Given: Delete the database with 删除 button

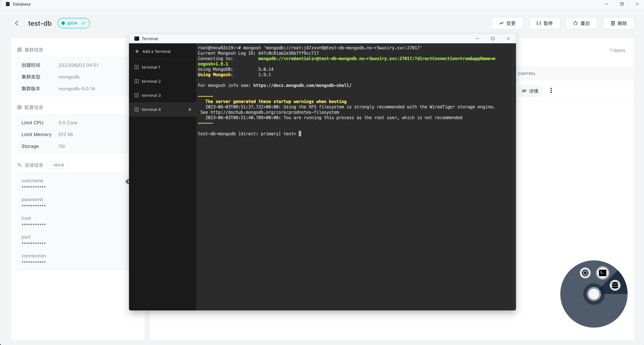Looking at the screenshot, I should click(x=618, y=23).
